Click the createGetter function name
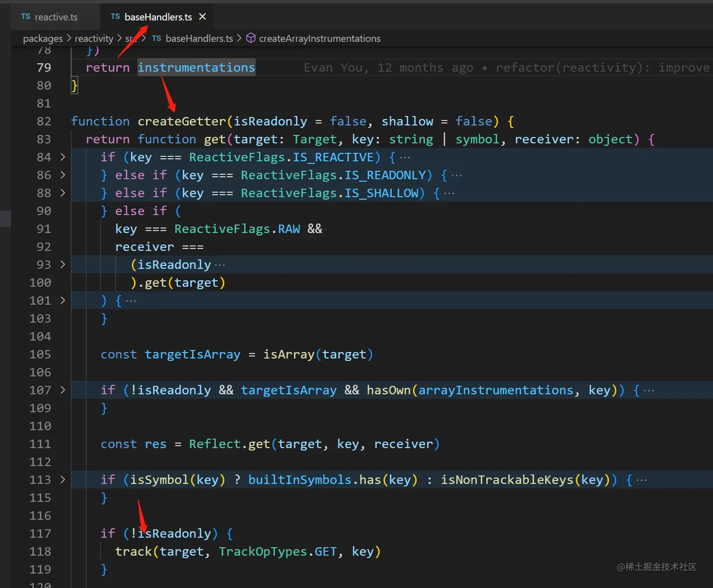 (182, 121)
